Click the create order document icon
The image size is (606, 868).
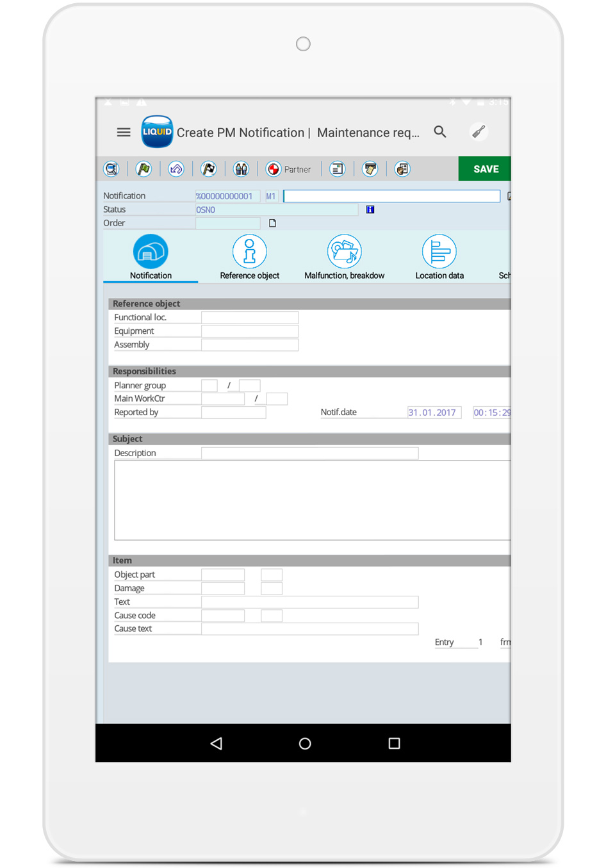[x=272, y=223]
